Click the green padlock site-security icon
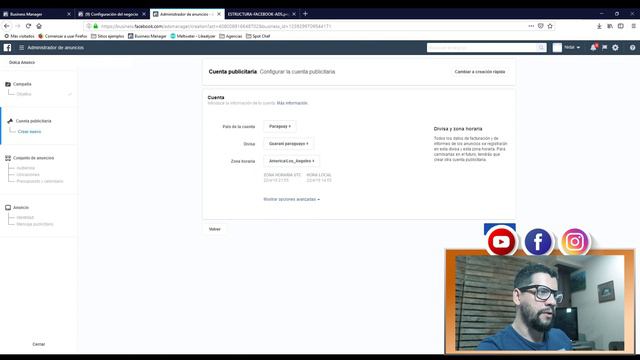 coord(96,26)
